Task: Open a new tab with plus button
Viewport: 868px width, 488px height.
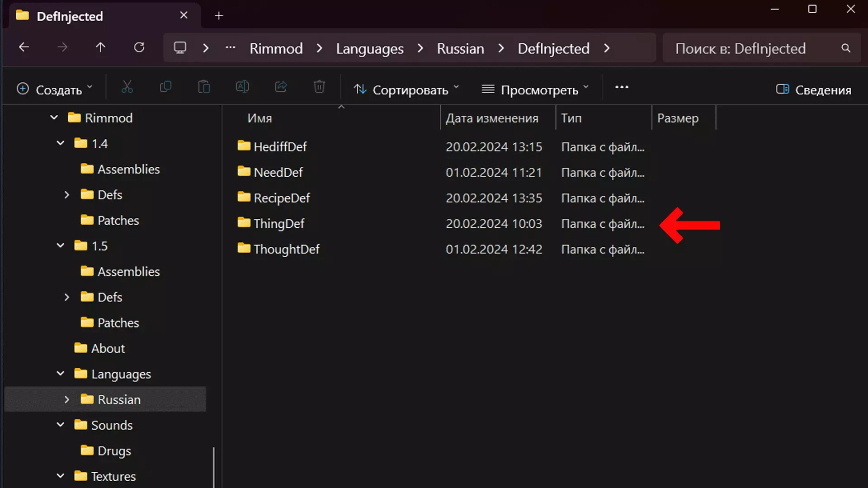Action: pyautogui.click(x=219, y=16)
